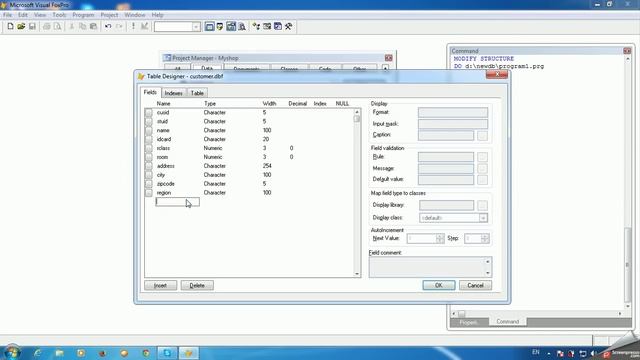640x360 pixels.
Task: Click the Command tab below Command window
Action: click(508, 322)
